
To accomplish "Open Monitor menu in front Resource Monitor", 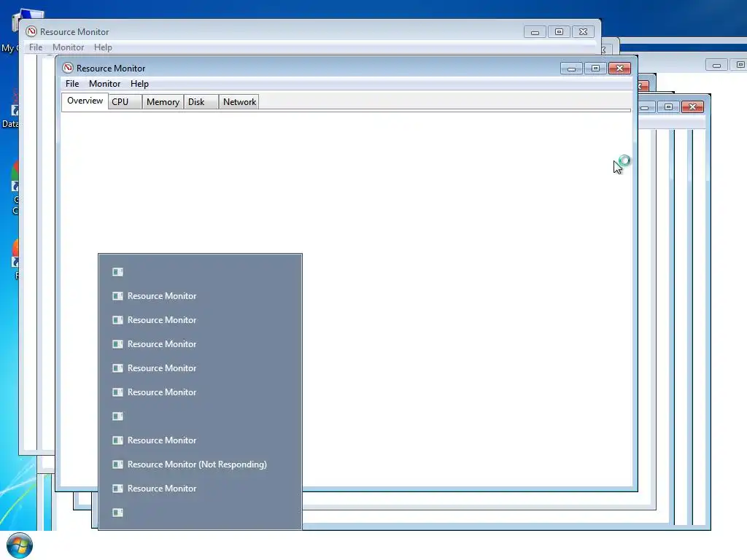I will [105, 84].
